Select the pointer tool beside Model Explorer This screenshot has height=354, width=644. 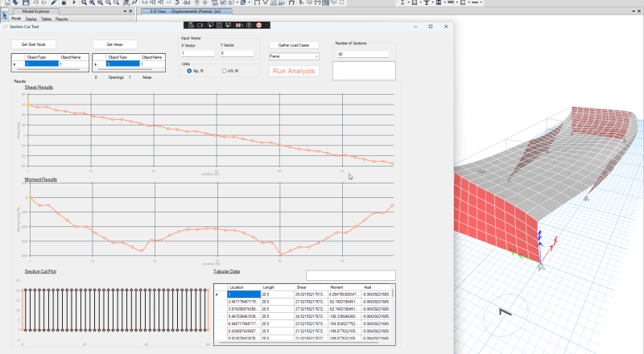(5, 16)
